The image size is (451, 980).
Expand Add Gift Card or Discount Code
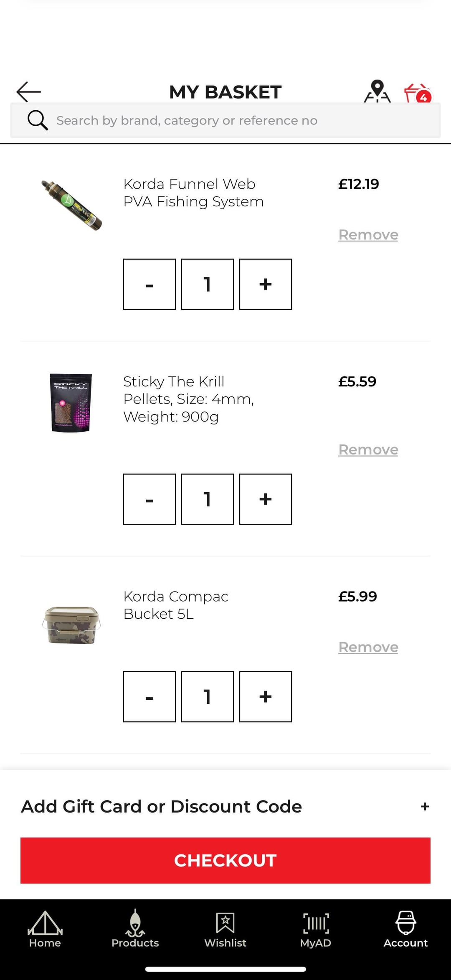(425, 807)
